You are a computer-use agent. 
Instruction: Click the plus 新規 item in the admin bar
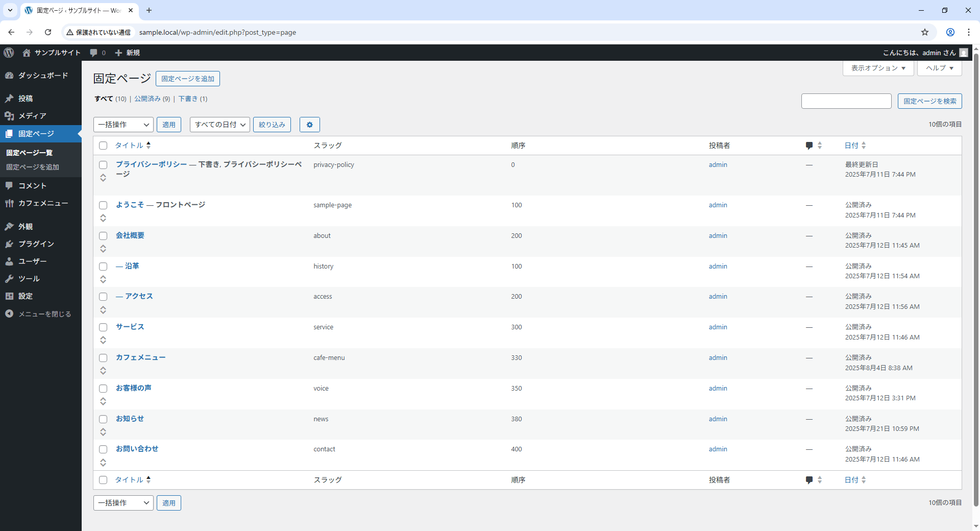click(x=127, y=53)
